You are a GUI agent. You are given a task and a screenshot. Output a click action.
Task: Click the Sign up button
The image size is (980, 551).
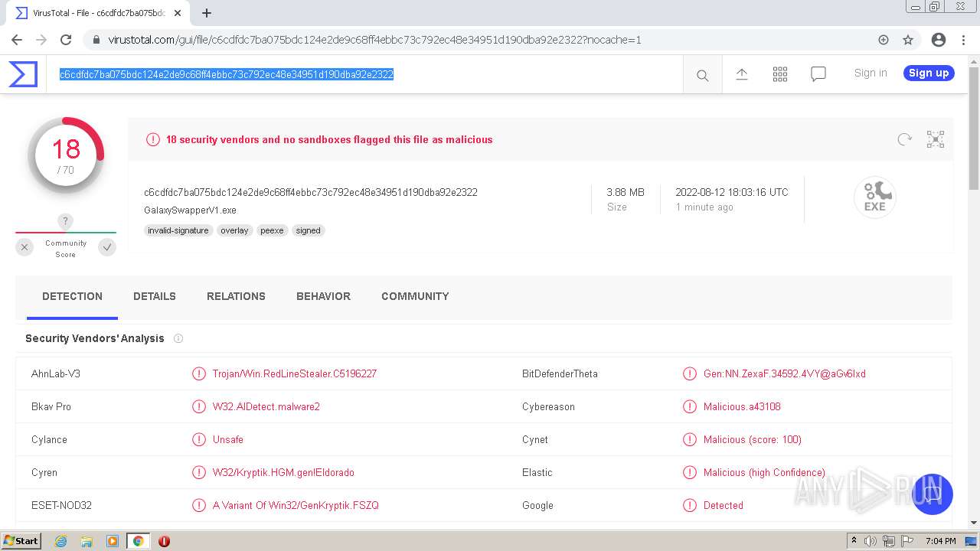pos(929,73)
